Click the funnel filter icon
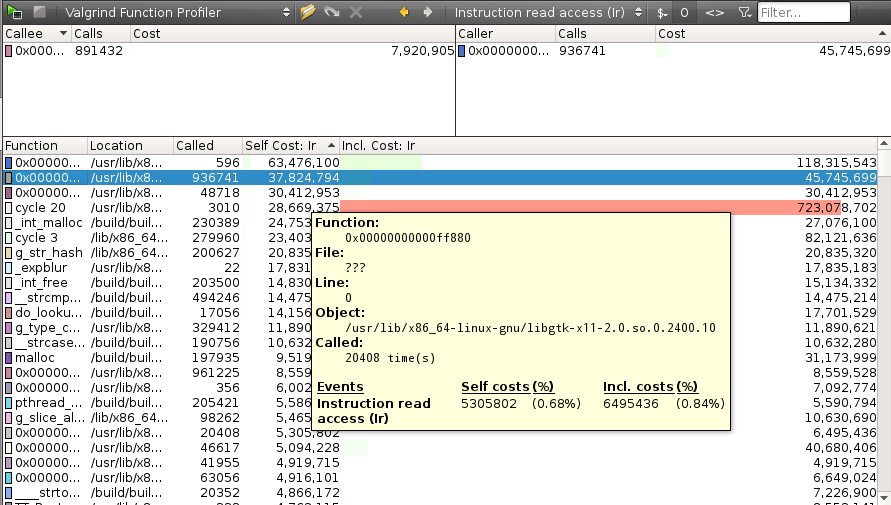891x505 pixels. point(743,13)
